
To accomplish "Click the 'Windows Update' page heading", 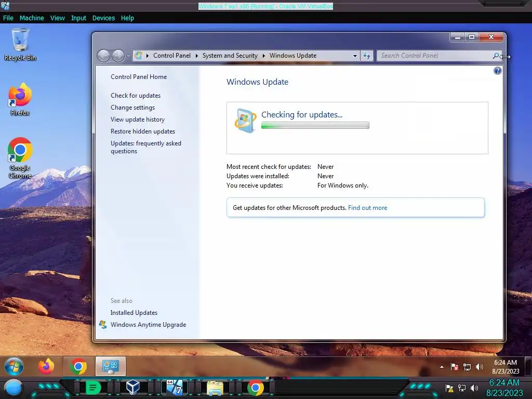I will pos(257,82).
